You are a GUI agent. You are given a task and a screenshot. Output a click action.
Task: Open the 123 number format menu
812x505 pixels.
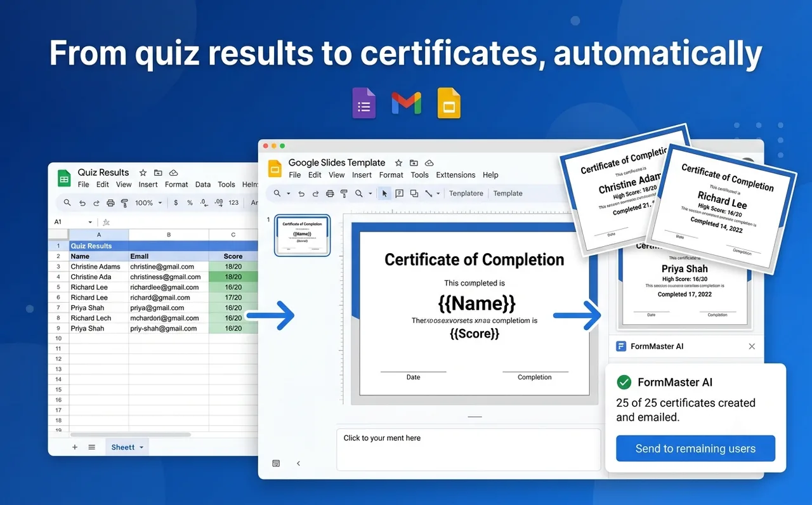tap(233, 203)
